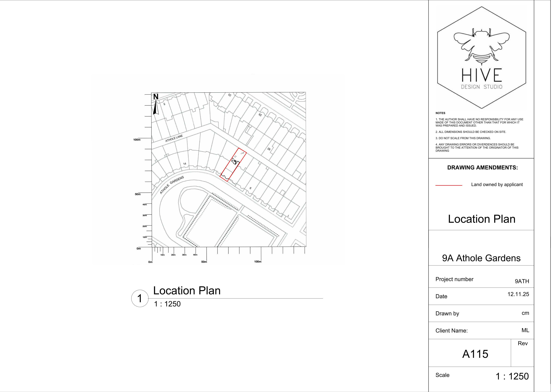The image size is (554, 392).
Task: Click the red applicant land boundary on the map
Action: coord(233,165)
